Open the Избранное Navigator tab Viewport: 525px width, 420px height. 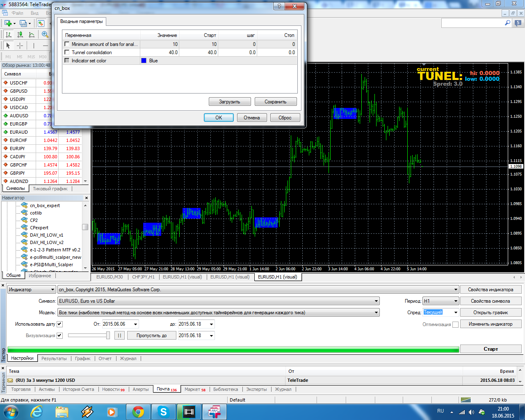40,276
